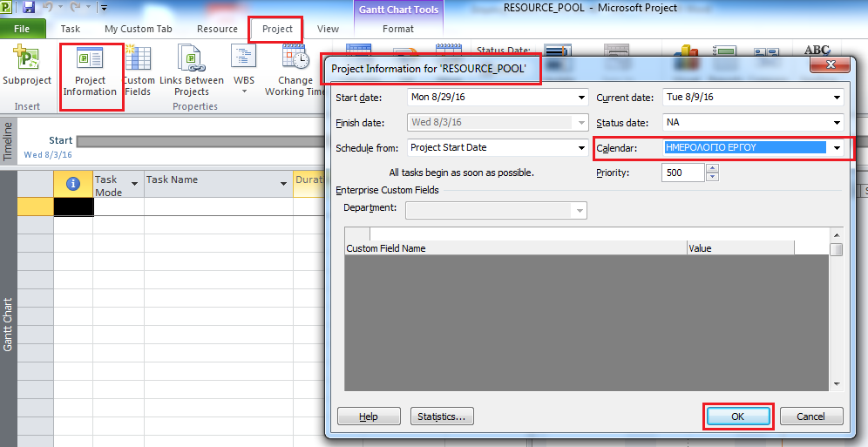868x447 pixels.
Task: Open the Status date dropdown
Action: point(837,123)
